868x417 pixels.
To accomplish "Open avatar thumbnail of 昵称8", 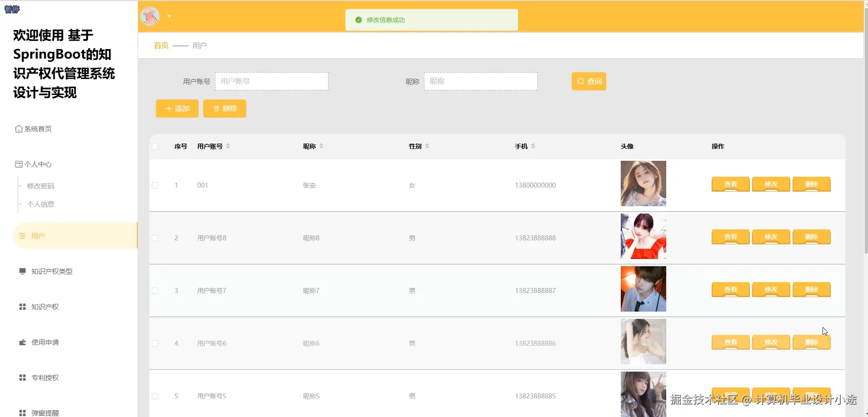I will coord(644,236).
